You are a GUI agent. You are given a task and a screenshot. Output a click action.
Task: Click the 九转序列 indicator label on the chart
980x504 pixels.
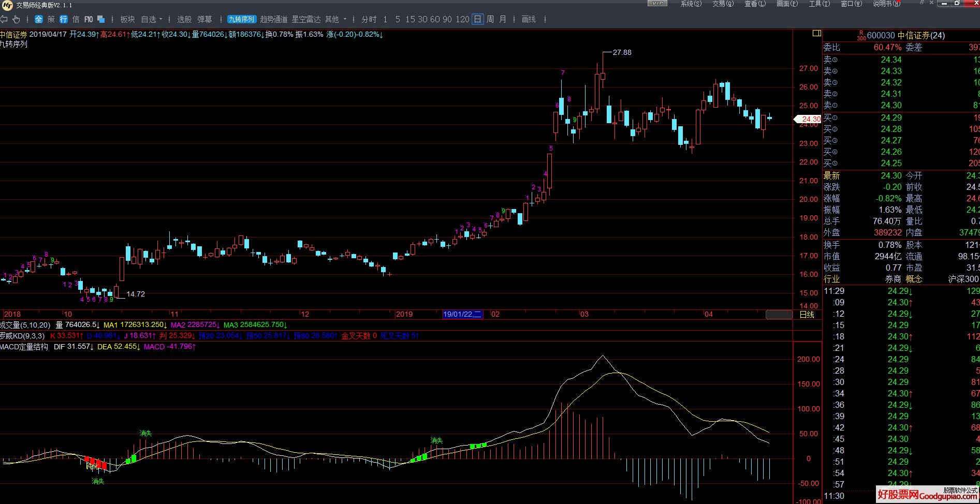tap(13, 45)
